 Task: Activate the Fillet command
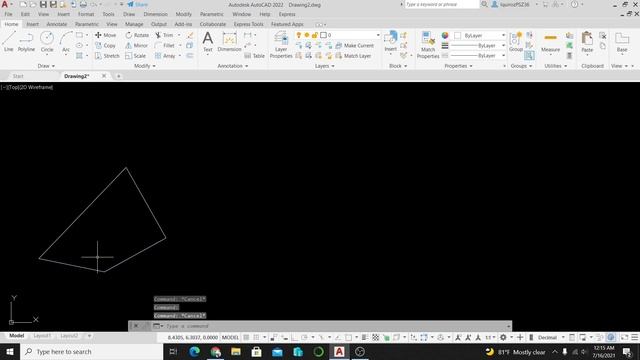[165, 45]
